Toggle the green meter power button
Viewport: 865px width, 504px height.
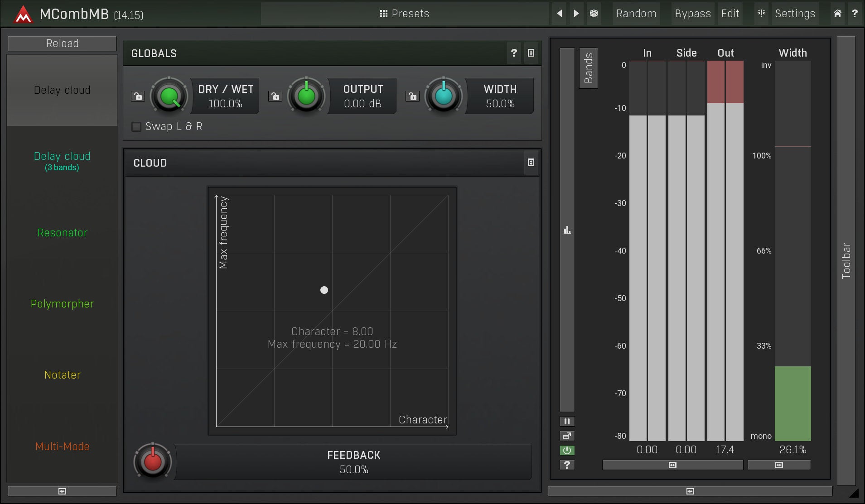pyautogui.click(x=567, y=451)
